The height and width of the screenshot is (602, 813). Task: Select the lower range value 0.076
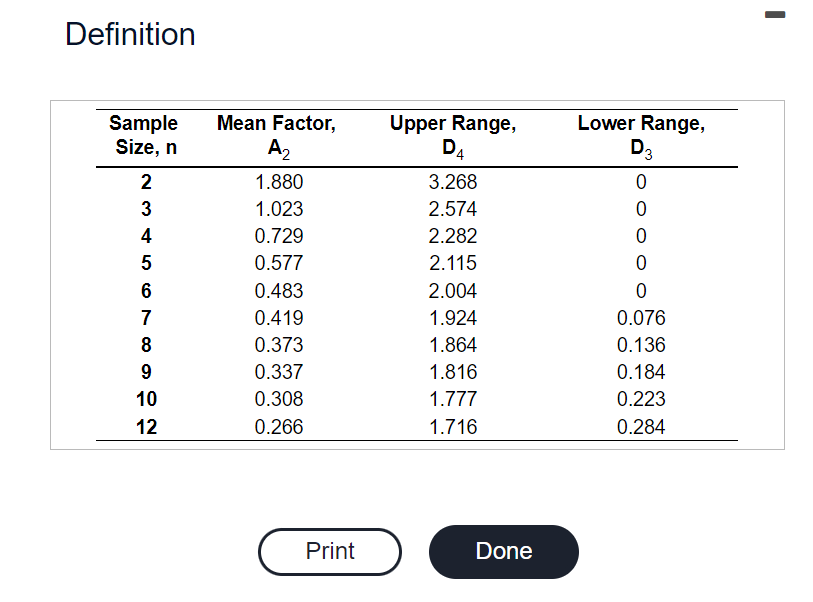click(641, 317)
